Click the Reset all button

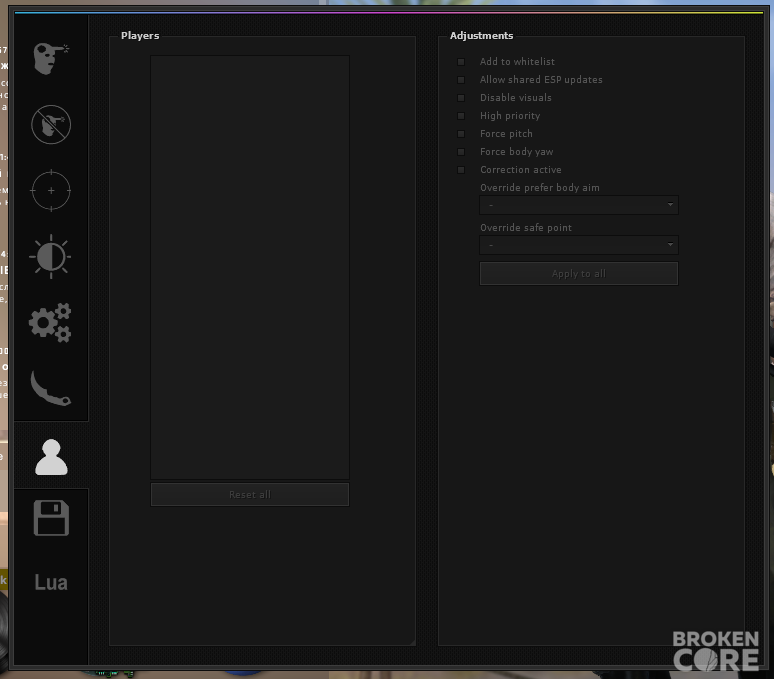(250, 494)
